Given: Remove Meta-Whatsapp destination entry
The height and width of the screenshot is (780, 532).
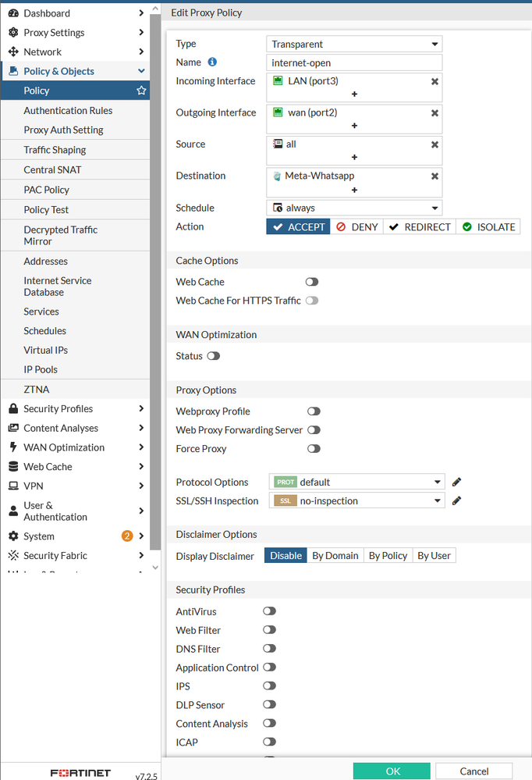Looking at the screenshot, I should coord(434,176).
